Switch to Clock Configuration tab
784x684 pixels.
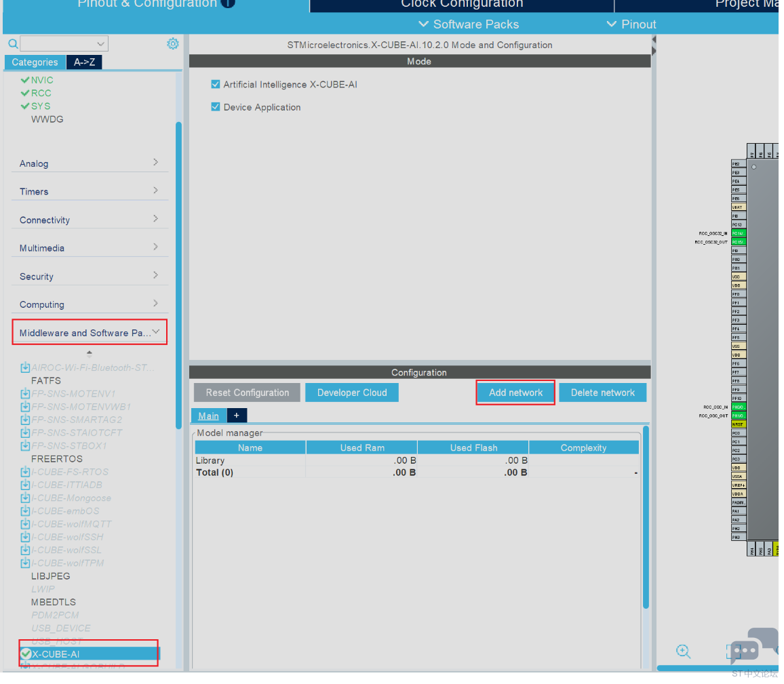pyautogui.click(x=461, y=5)
